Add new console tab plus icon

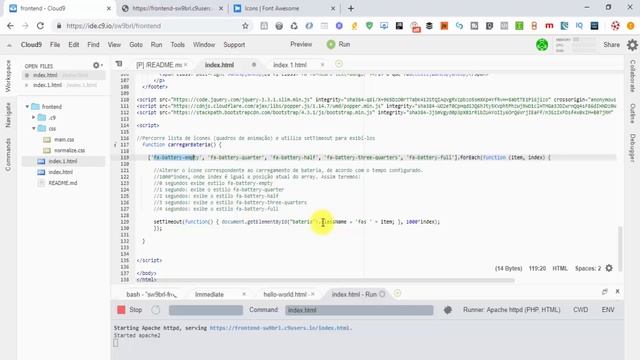tap(397, 293)
